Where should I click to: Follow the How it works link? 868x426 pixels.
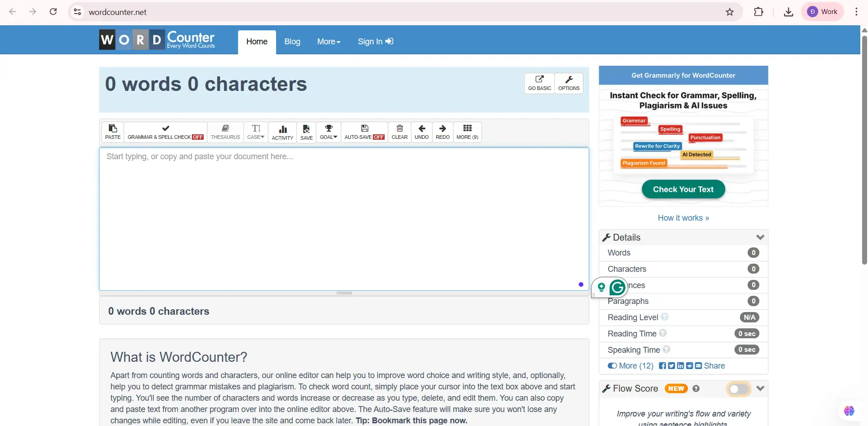coord(683,218)
